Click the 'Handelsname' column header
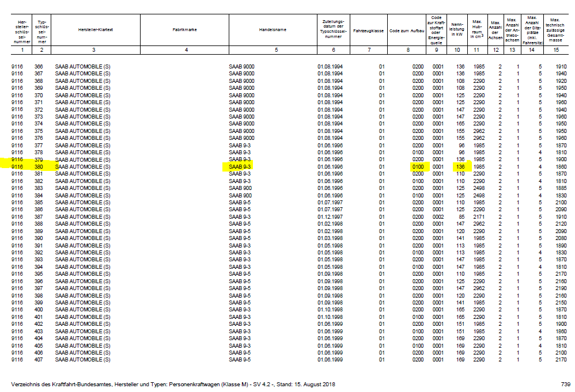 (x=273, y=30)
